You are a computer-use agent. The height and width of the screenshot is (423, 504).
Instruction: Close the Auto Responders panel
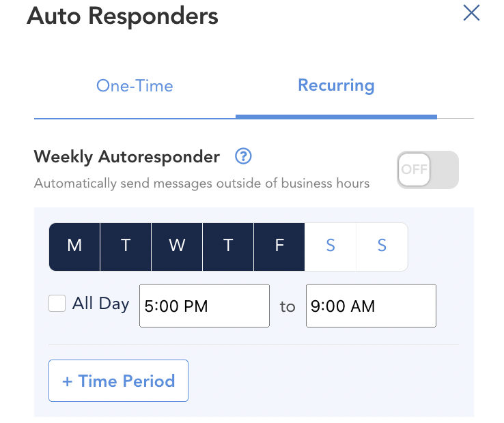(x=471, y=13)
